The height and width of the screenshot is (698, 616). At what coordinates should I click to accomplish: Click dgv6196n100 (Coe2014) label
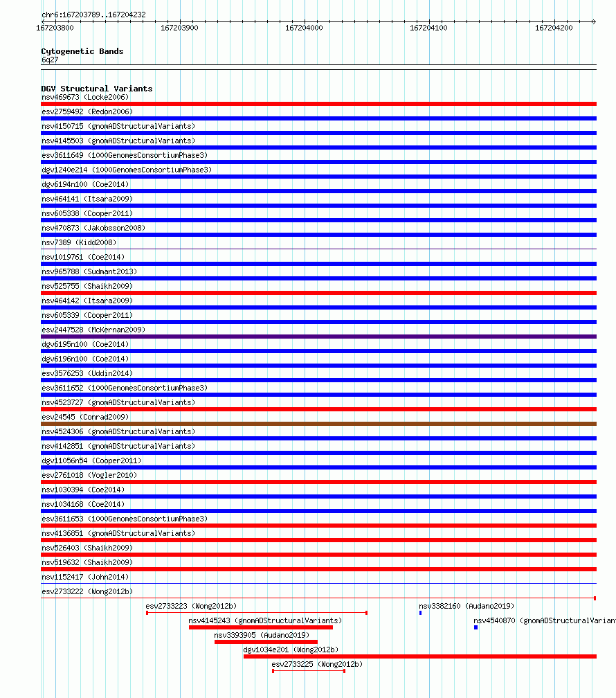pos(85,359)
